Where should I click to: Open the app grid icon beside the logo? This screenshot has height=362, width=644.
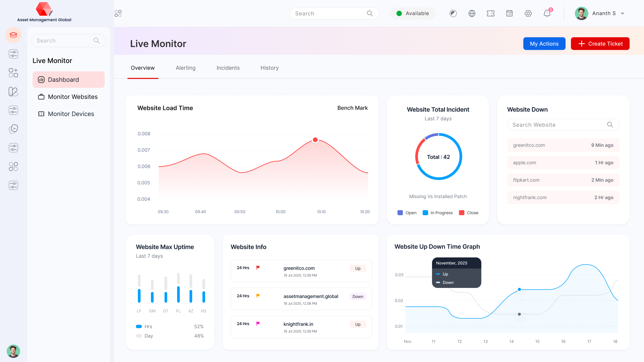tap(118, 13)
